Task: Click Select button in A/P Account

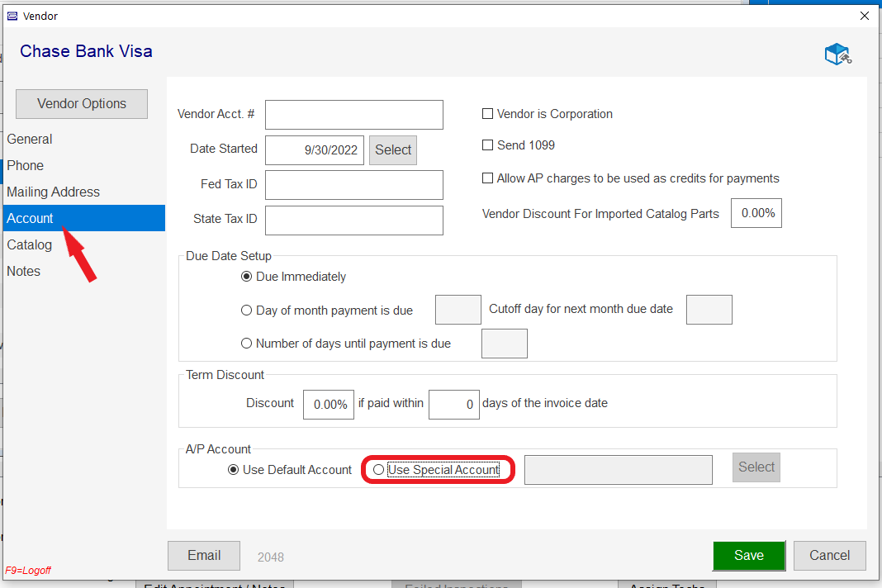Action: [x=756, y=467]
